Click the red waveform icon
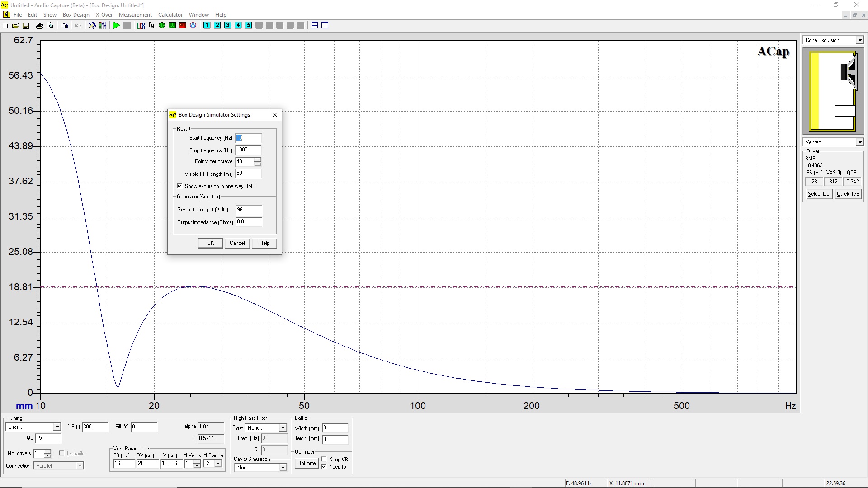868x488 pixels. tap(183, 26)
